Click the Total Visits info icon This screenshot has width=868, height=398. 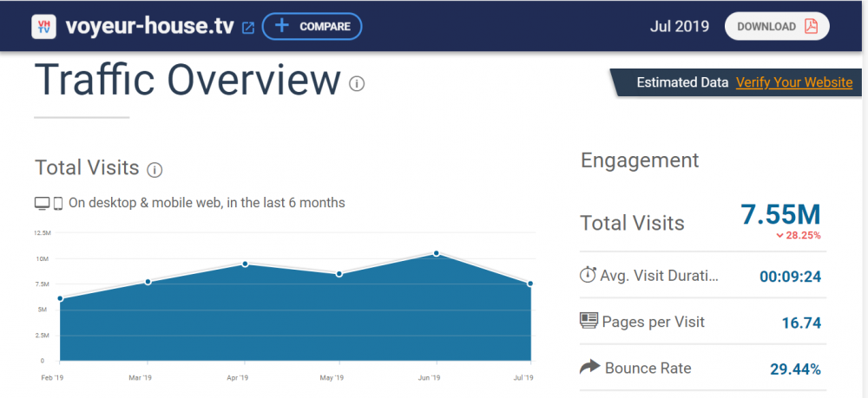tap(155, 169)
